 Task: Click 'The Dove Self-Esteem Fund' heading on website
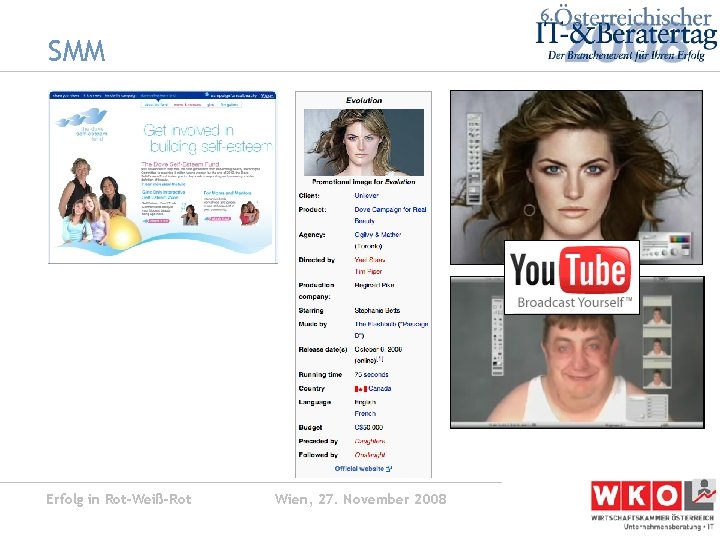180,164
